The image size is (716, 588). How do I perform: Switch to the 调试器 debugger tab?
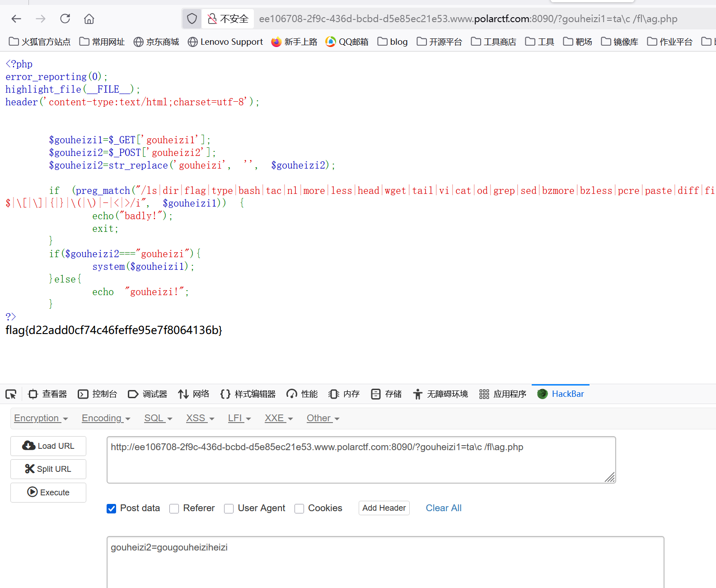148,394
